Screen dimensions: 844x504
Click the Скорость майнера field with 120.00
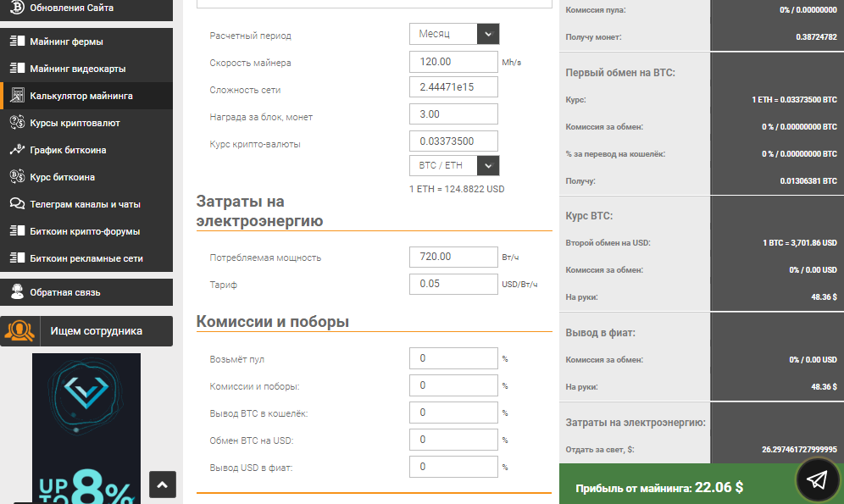click(453, 61)
